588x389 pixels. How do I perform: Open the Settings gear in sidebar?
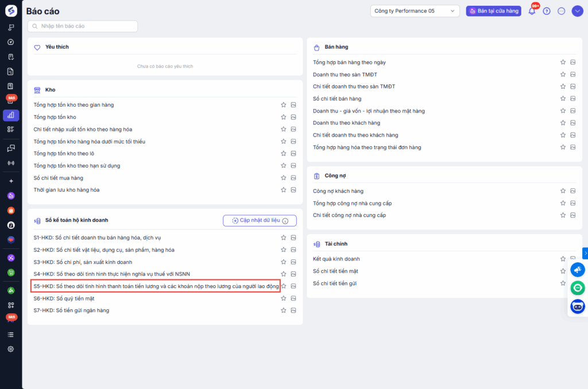coord(10,349)
